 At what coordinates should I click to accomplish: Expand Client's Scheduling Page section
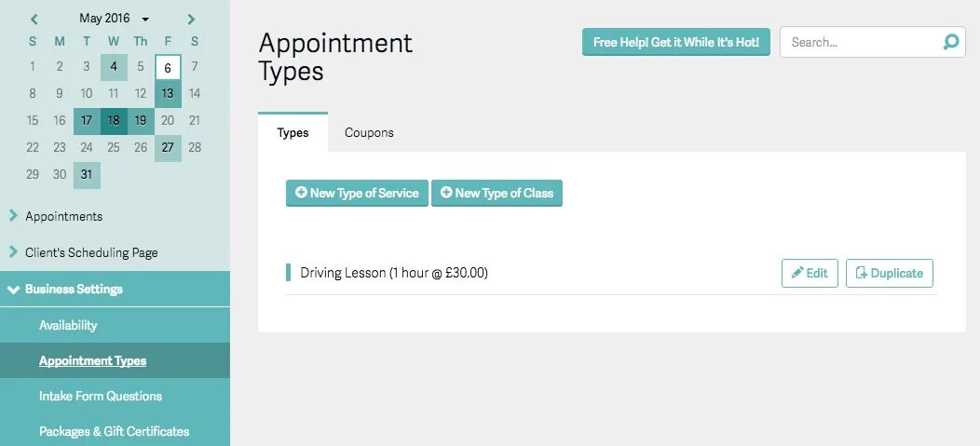pyautogui.click(x=91, y=252)
